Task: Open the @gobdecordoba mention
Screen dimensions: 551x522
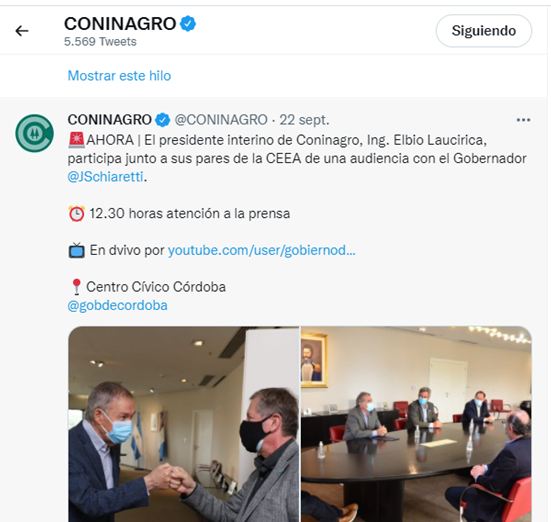Action: point(117,305)
